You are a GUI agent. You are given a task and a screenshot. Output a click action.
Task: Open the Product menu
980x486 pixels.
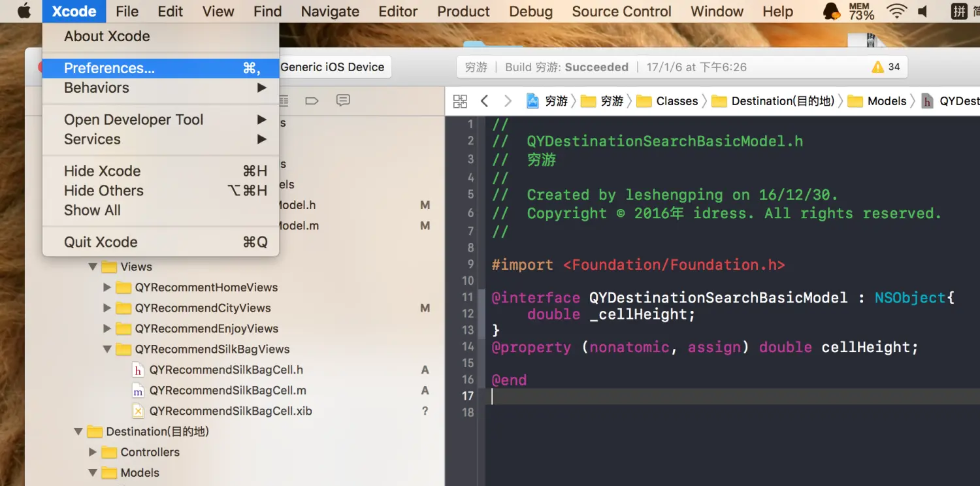point(463,11)
